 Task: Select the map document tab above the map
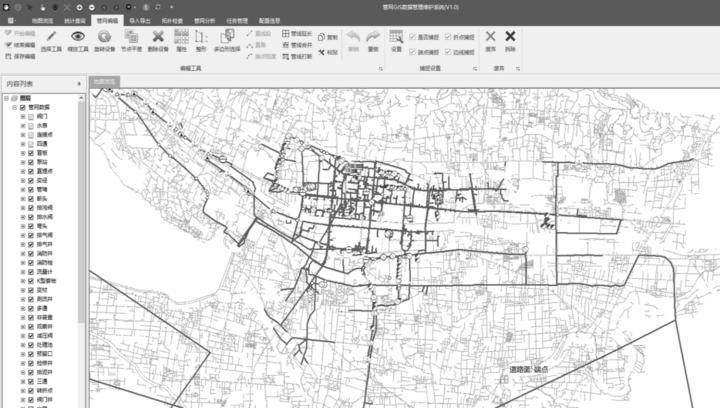(104, 82)
